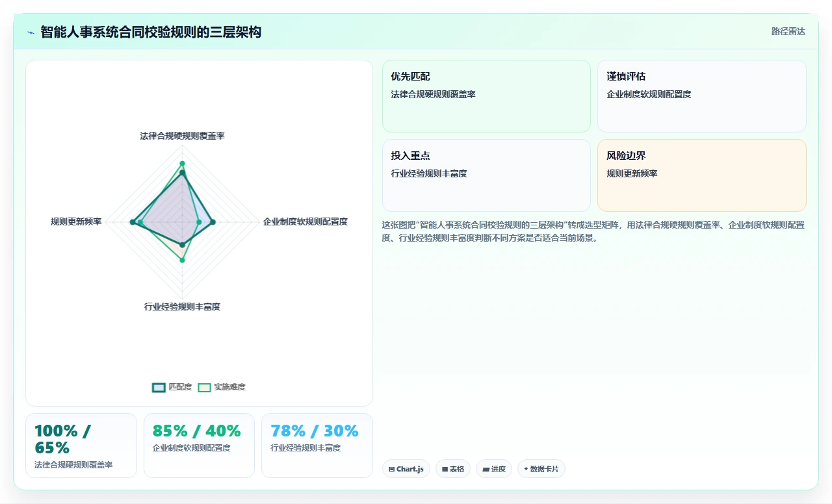Click 企业制度软规则配置度 caption under 85% / 40%
The width and height of the screenshot is (832, 504).
(x=192, y=448)
